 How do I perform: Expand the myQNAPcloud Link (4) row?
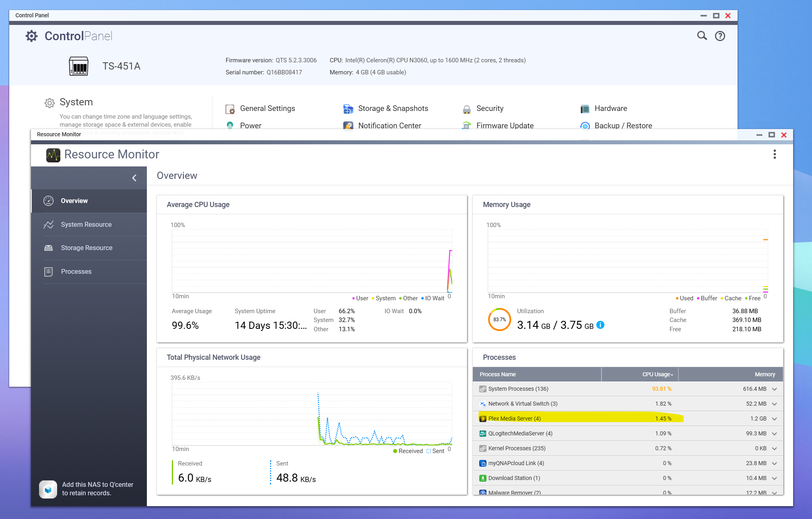coord(775,464)
